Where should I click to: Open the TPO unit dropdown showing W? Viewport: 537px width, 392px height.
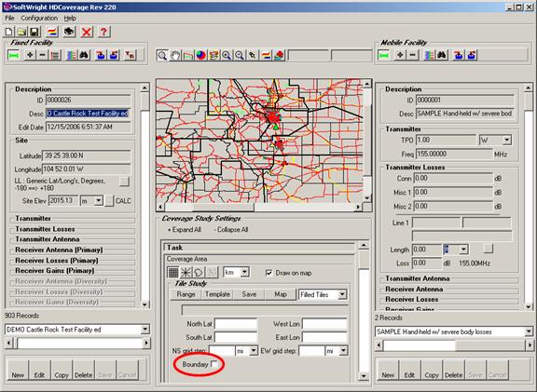coord(506,140)
